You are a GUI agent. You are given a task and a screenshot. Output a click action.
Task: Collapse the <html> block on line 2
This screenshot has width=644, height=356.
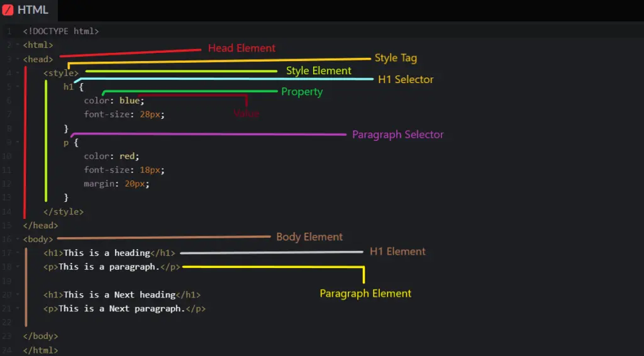coord(18,45)
